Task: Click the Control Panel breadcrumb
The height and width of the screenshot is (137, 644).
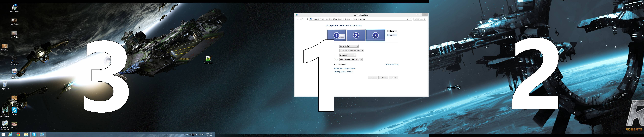Action: point(319,19)
